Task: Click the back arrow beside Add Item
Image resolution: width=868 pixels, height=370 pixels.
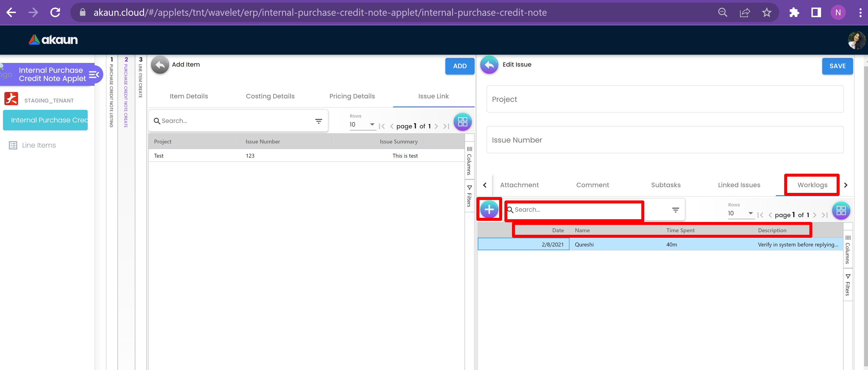Action: pyautogui.click(x=160, y=65)
